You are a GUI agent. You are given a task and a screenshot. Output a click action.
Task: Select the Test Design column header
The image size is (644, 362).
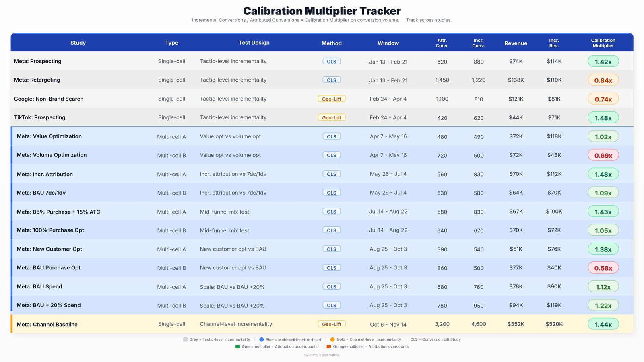click(254, 43)
